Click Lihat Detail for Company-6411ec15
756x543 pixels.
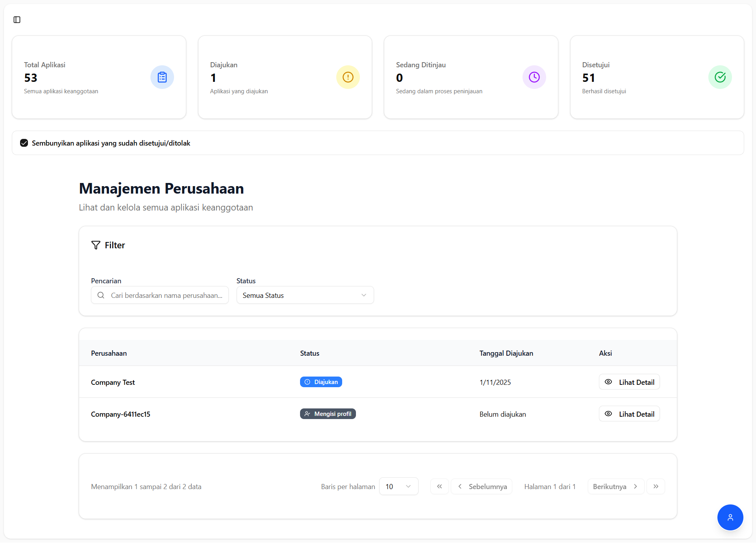tap(629, 414)
